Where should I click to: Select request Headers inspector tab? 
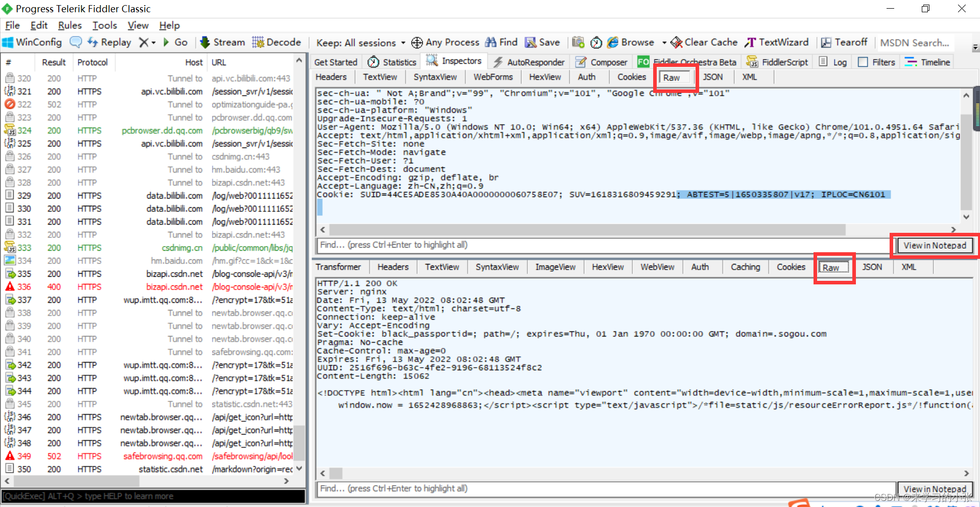click(x=331, y=77)
